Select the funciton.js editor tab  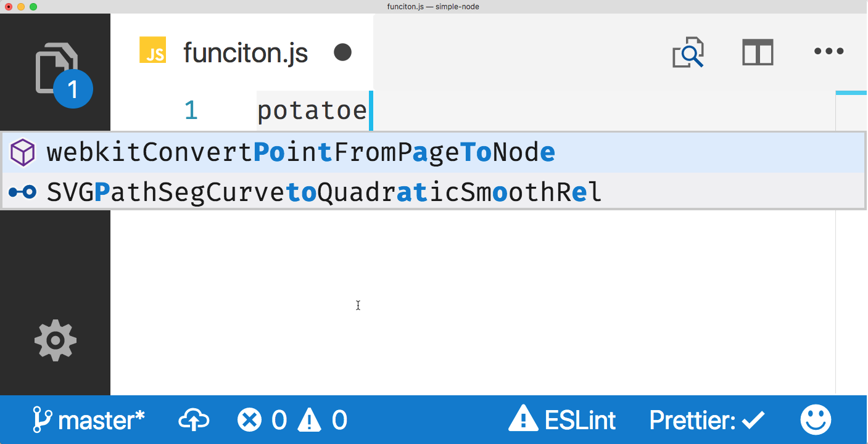pyautogui.click(x=245, y=54)
